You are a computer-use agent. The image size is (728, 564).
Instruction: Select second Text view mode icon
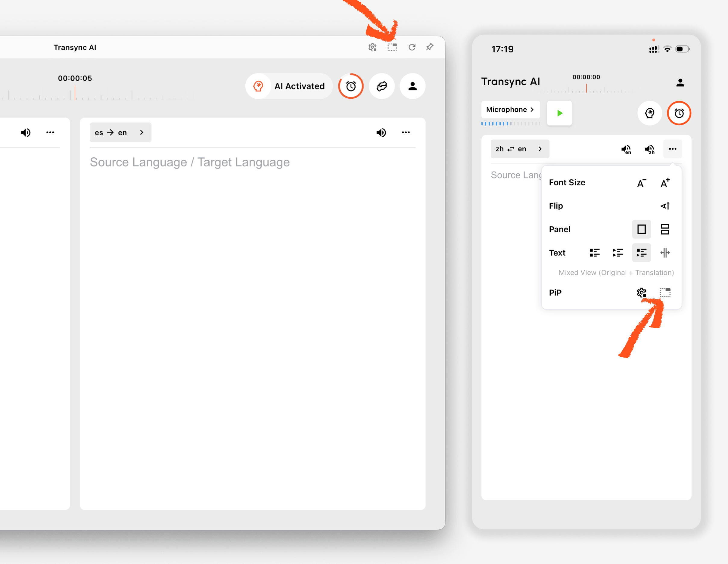[618, 253]
